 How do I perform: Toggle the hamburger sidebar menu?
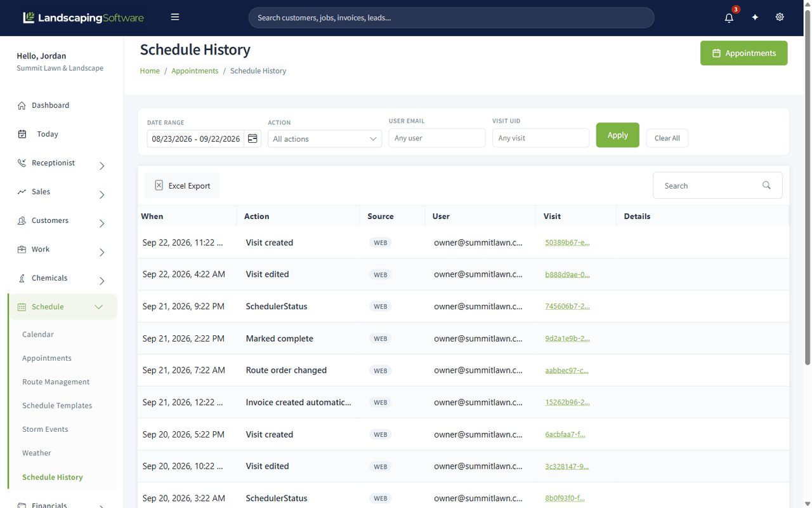coord(175,17)
